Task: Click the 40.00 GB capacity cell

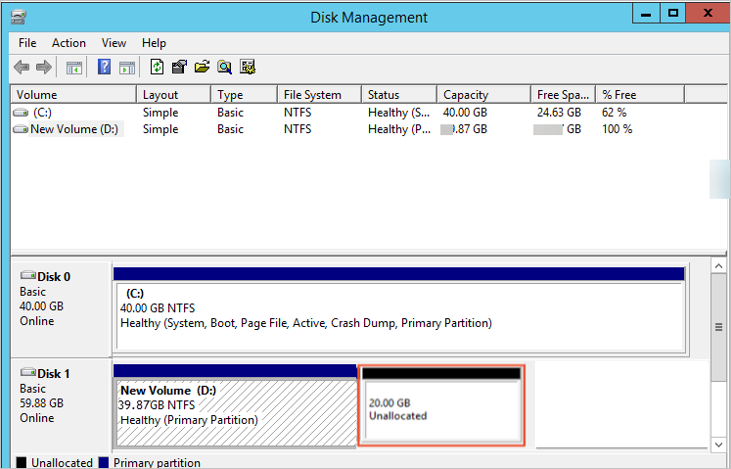Action: tap(465, 112)
